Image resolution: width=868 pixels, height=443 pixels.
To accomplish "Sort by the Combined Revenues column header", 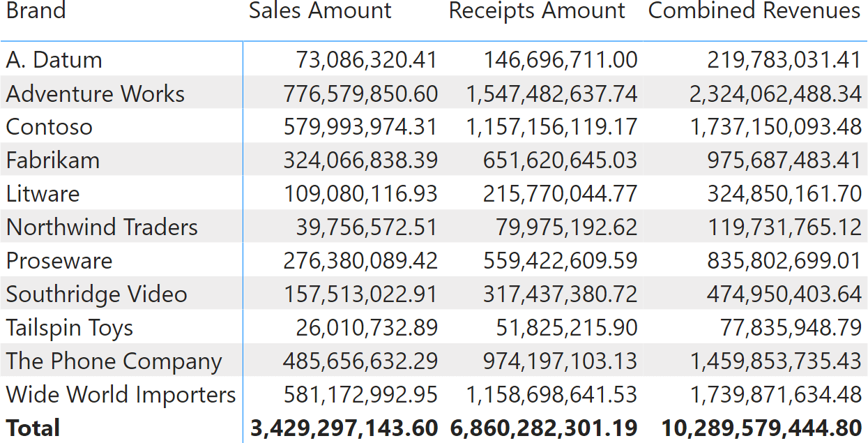I will (x=754, y=10).
